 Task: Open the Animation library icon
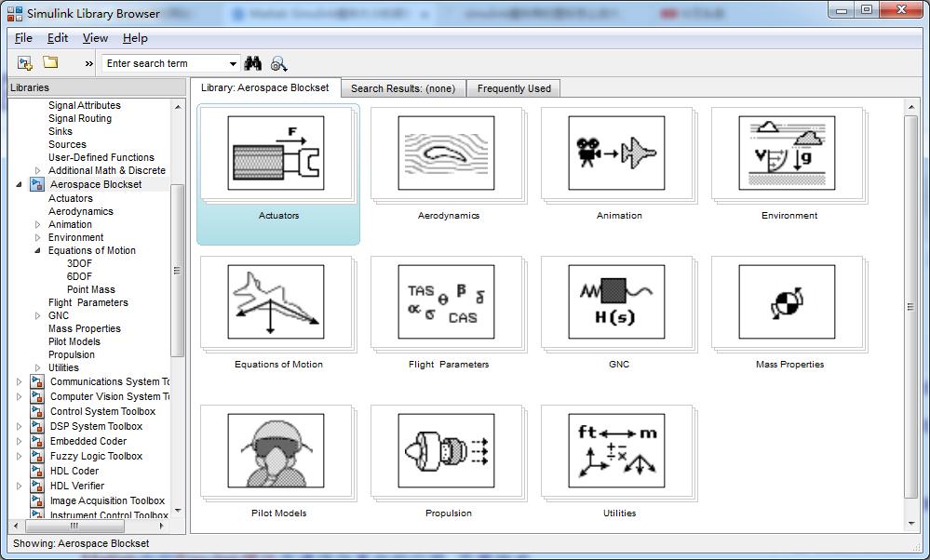(618, 153)
